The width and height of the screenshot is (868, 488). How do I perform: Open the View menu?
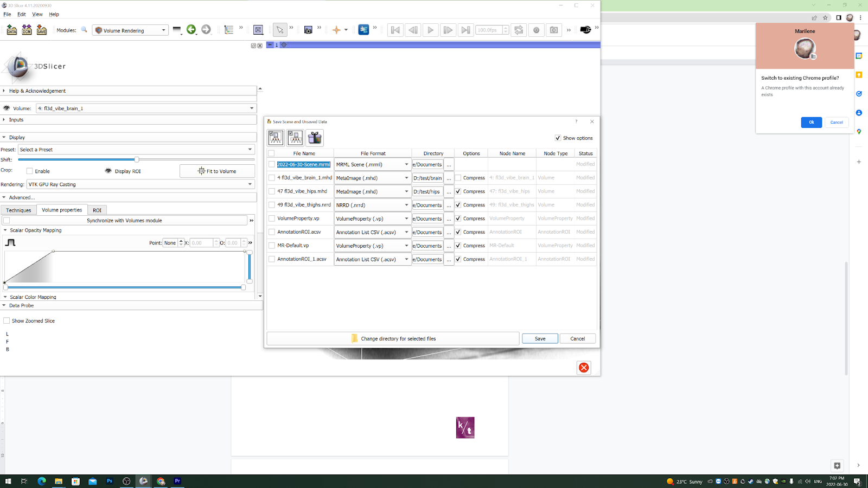point(37,14)
